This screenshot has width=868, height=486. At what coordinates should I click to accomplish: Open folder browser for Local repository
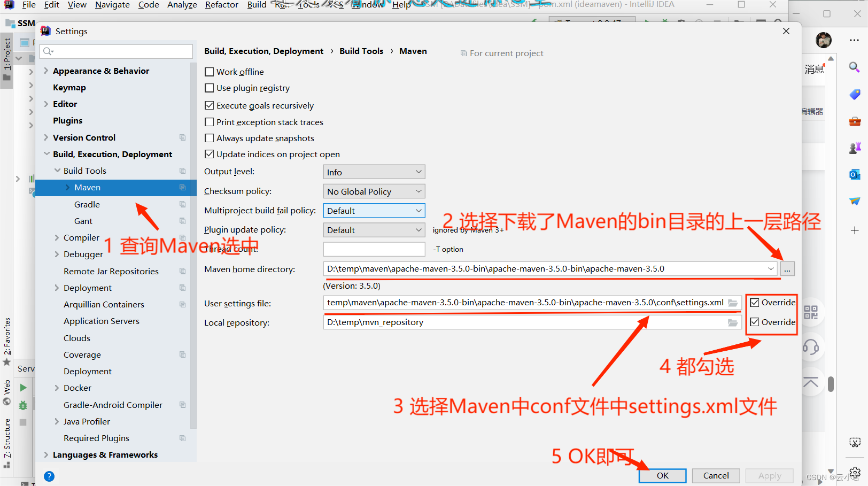pos(733,322)
